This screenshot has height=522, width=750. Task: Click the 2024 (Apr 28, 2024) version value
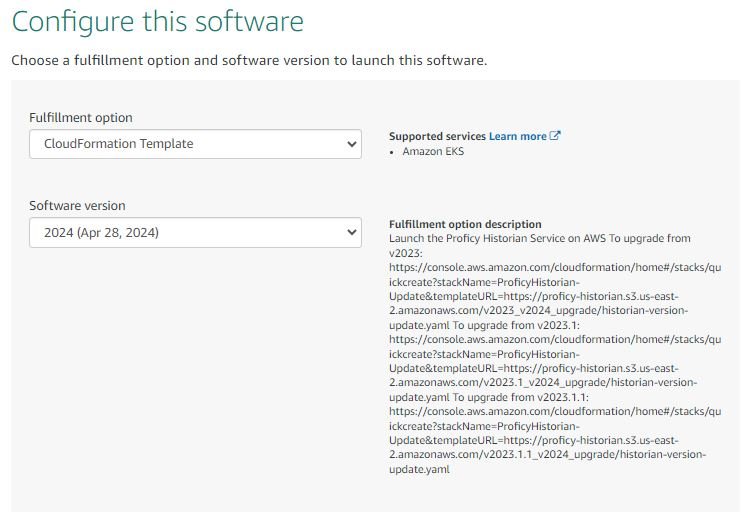coord(101,233)
